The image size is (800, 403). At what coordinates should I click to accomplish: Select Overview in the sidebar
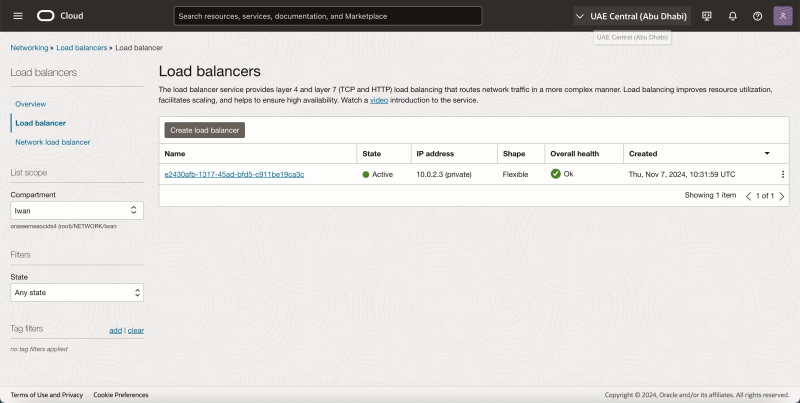pos(30,104)
